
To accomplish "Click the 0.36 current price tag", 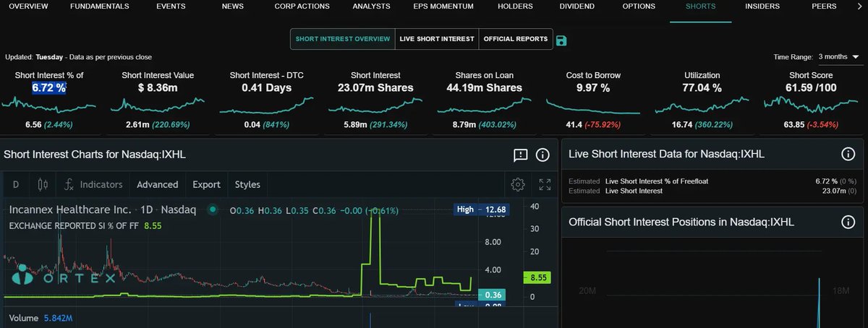I will click(x=494, y=295).
